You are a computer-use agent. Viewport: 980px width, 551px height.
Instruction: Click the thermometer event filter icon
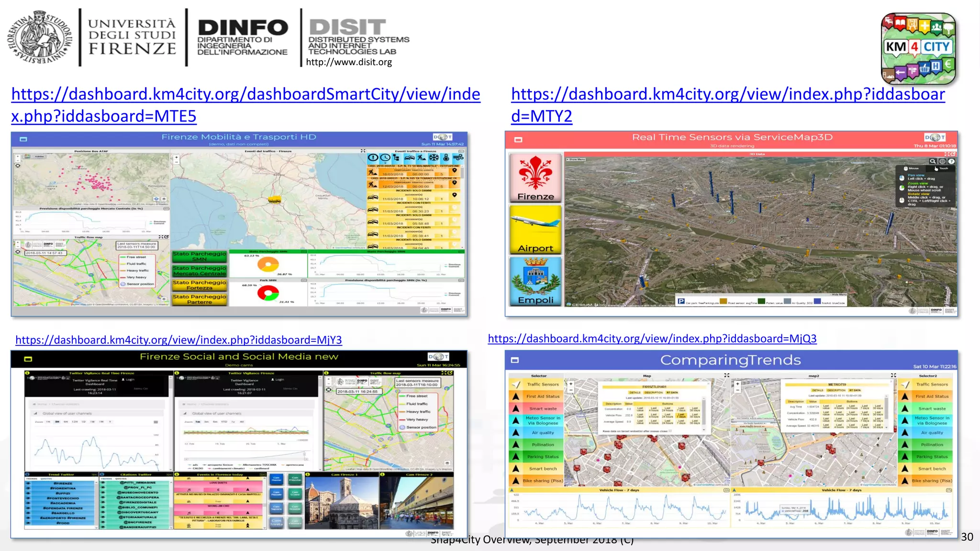pos(445,157)
